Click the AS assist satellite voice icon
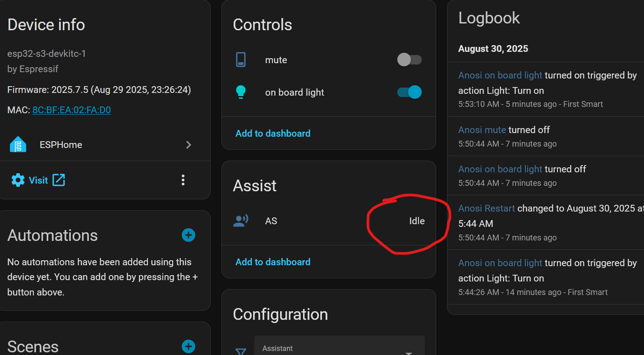 [x=241, y=221]
